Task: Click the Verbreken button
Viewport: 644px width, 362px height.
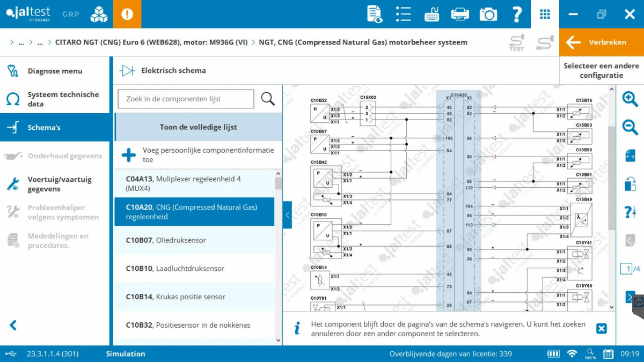Action: 602,42
